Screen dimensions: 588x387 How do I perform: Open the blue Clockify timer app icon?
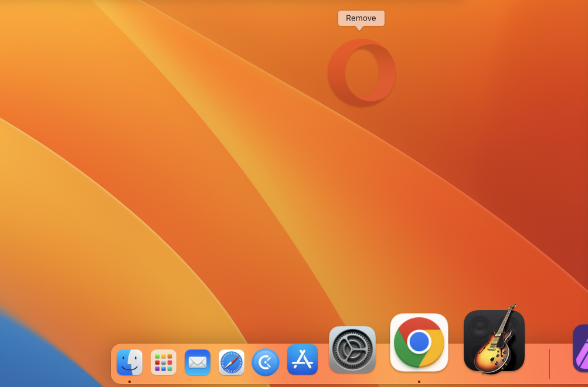pos(266,362)
